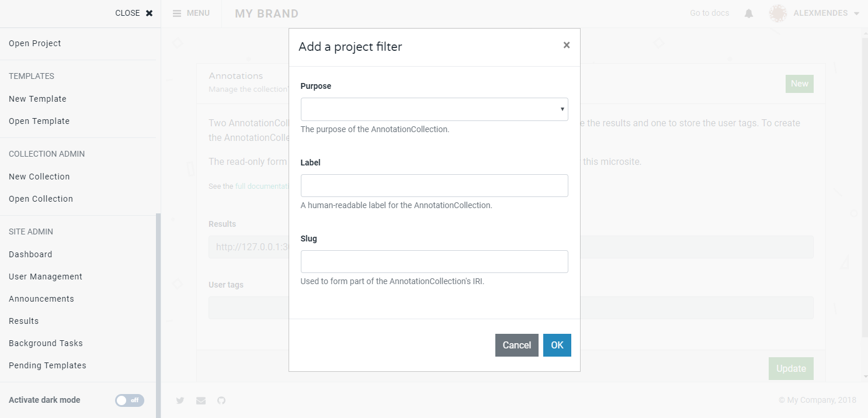Select User Management in the sidebar

pos(45,276)
